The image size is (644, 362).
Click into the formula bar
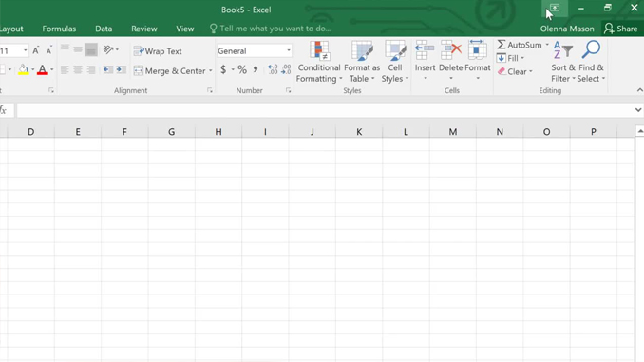point(326,110)
